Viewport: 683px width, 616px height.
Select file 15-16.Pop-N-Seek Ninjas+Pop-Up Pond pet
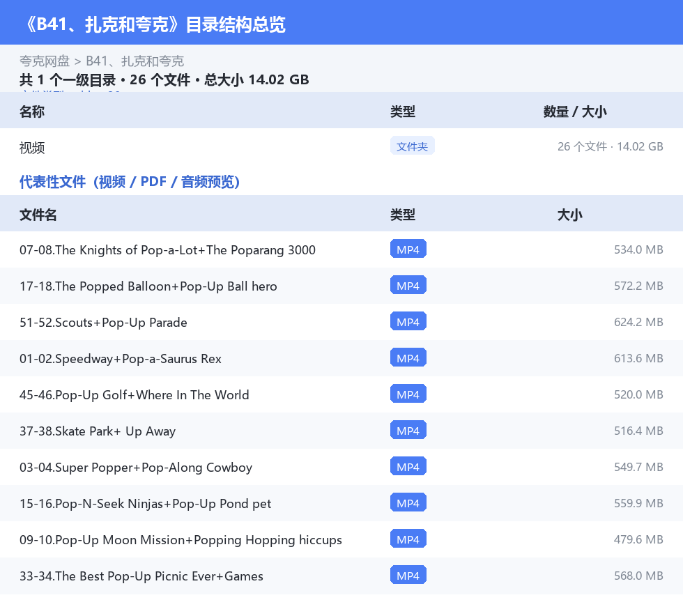click(146, 503)
